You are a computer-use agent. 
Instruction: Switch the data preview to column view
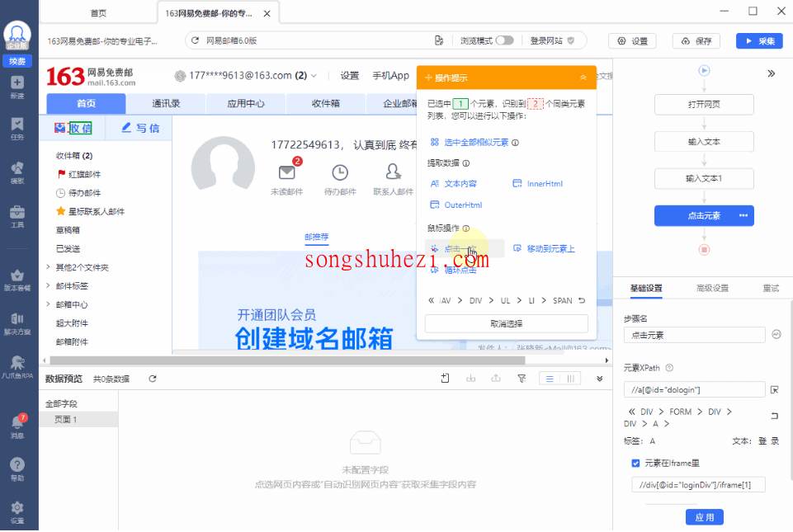[570, 379]
